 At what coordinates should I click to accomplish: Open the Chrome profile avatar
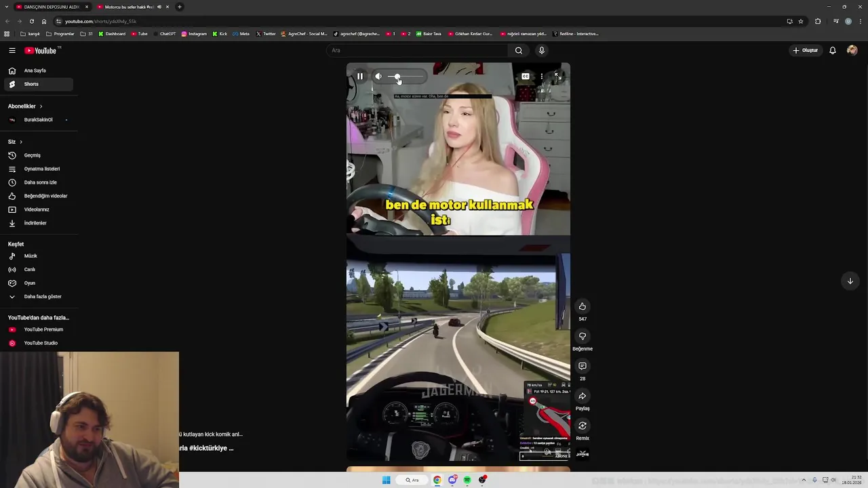(x=848, y=21)
